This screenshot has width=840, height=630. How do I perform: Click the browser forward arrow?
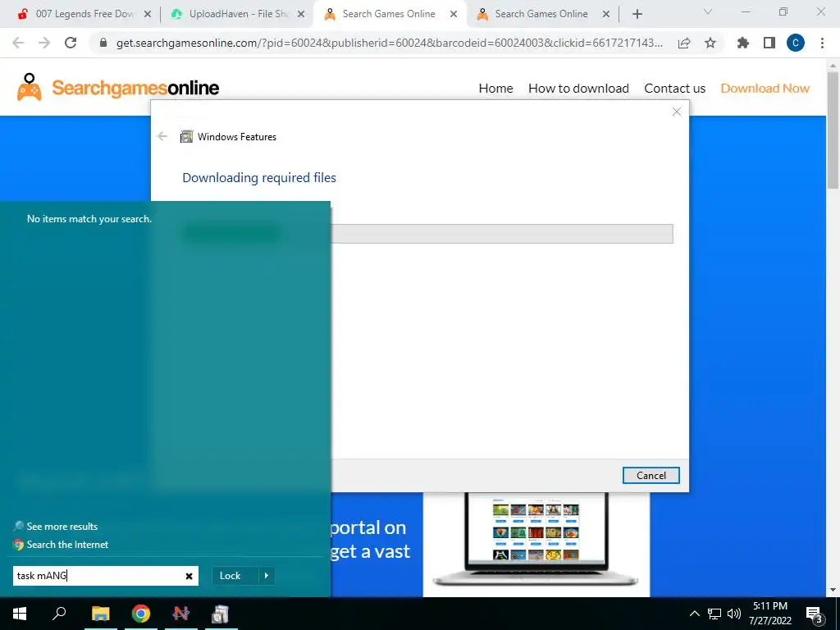(x=44, y=43)
